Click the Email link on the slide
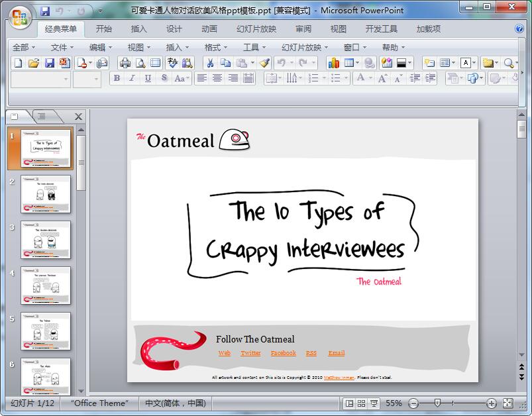 click(337, 353)
